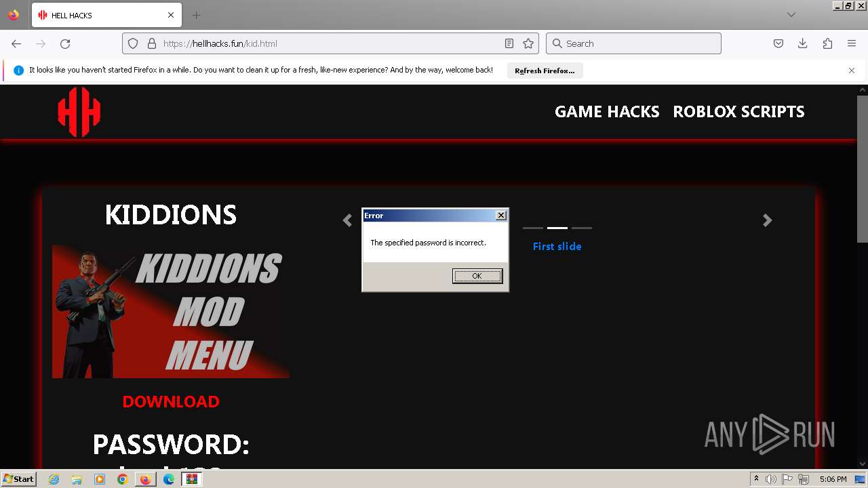Click the address bar URL field
The width and height of the screenshot is (868, 488).
coord(330,43)
